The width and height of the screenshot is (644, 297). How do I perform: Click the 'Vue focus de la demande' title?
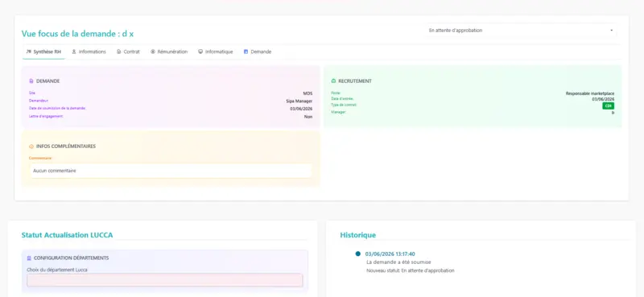[x=77, y=34]
